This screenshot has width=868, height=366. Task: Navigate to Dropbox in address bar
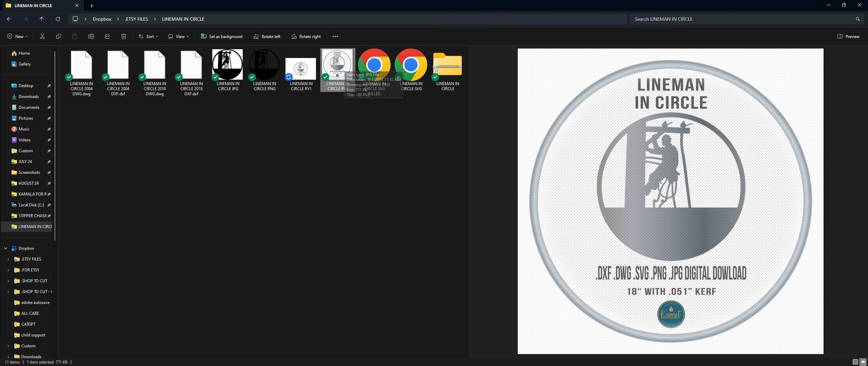[x=102, y=19]
